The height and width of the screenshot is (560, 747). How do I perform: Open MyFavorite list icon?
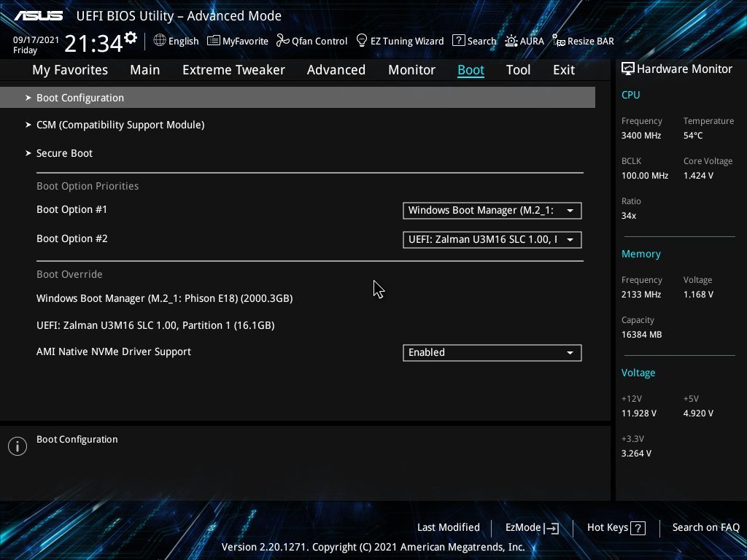coord(214,41)
